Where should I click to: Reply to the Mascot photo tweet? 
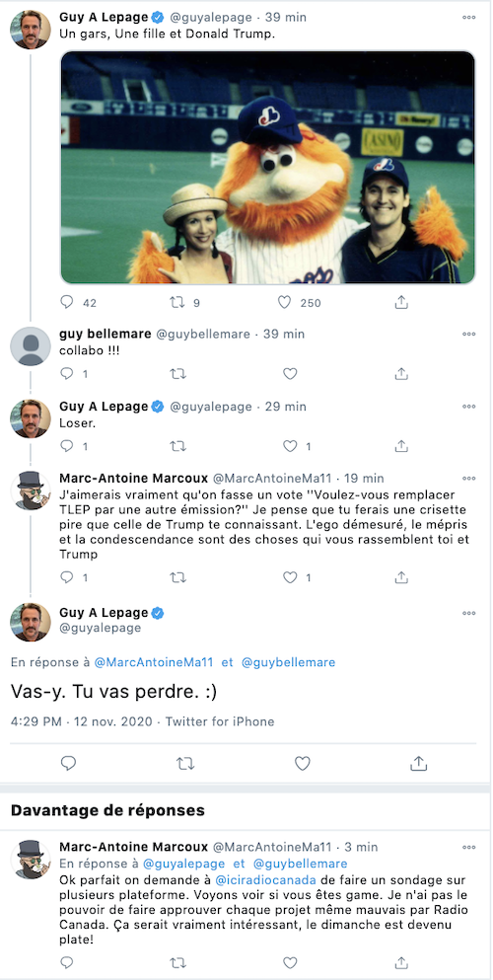pyautogui.click(x=67, y=303)
